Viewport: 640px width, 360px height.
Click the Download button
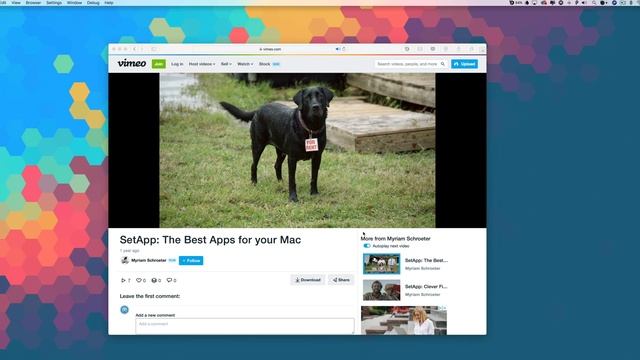pos(308,280)
